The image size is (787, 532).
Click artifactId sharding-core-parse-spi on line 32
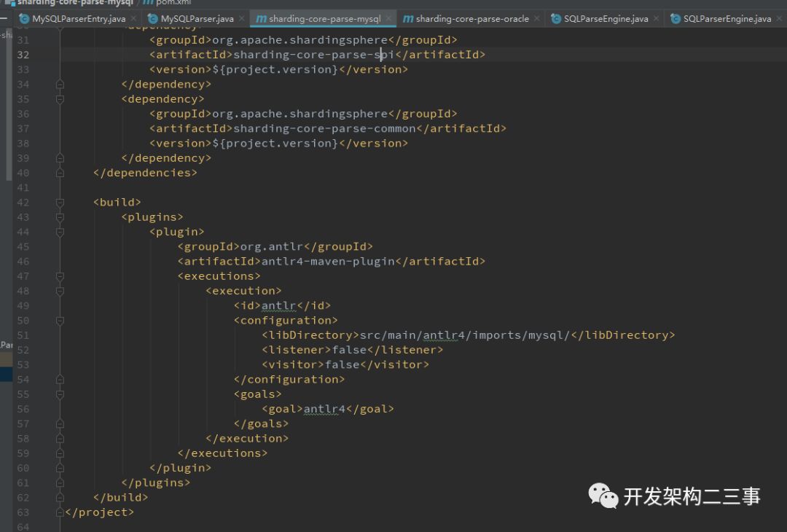pos(314,55)
